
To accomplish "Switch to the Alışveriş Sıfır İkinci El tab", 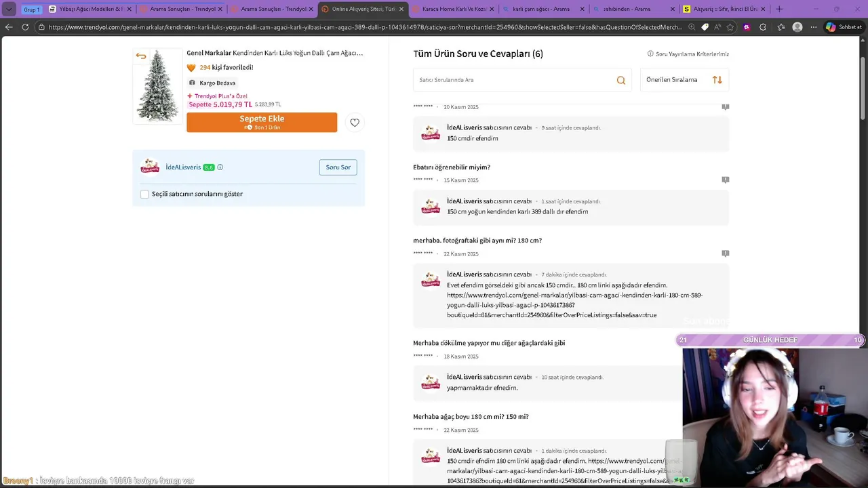I will (724, 9).
